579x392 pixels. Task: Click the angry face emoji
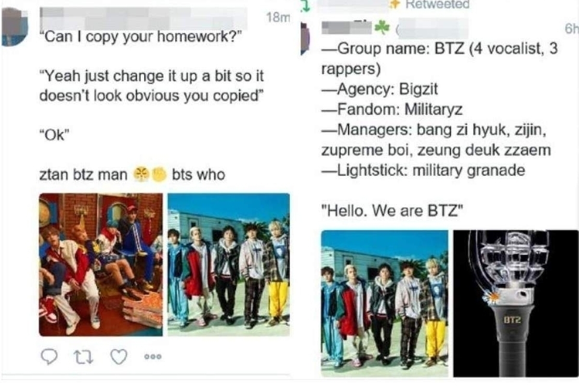point(141,174)
